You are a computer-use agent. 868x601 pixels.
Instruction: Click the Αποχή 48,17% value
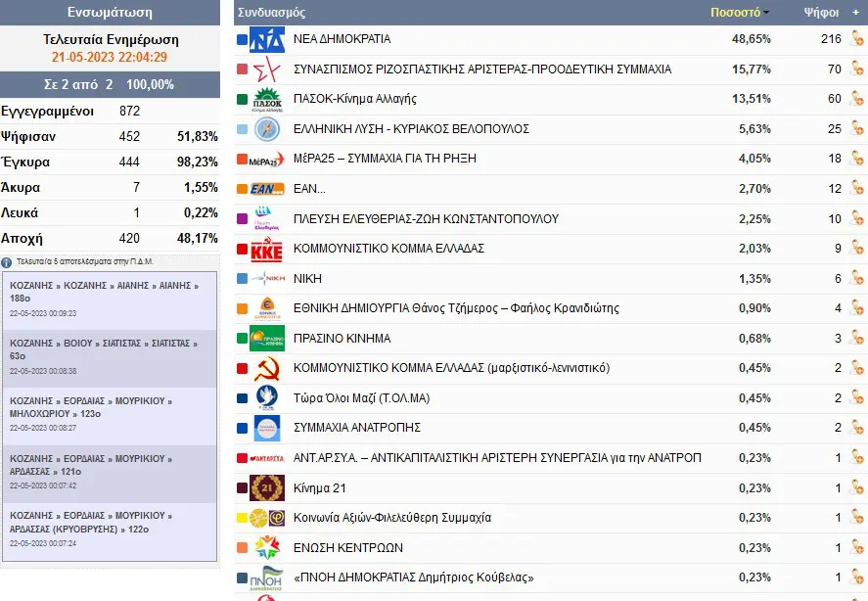(197, 238)
